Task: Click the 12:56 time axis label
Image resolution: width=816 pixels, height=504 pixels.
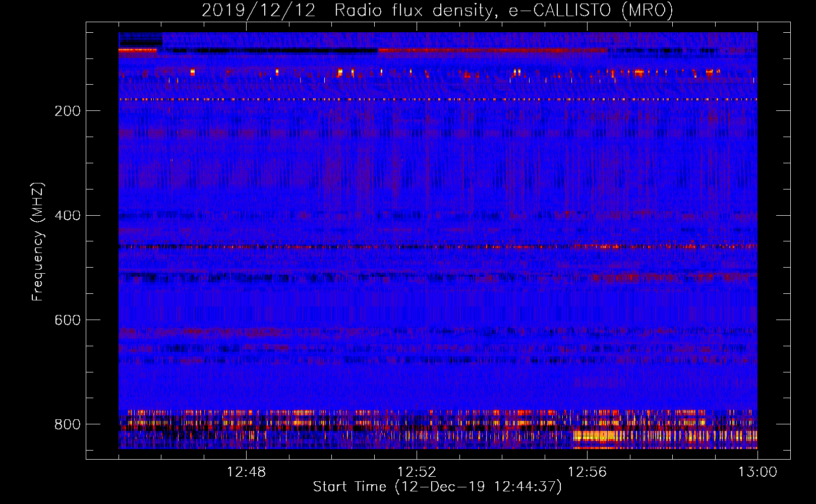Action: coord(587,472)
